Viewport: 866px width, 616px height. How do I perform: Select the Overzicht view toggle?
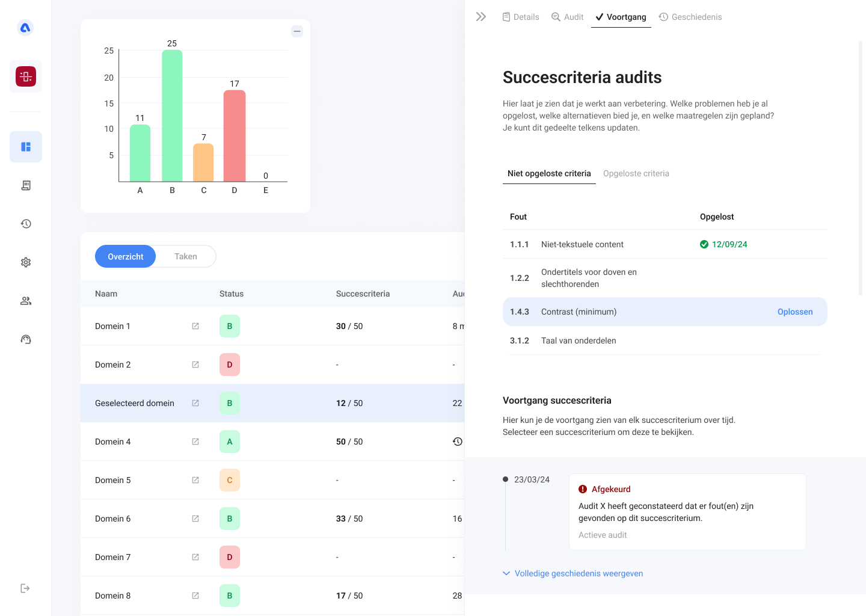(x=125, y=256)
